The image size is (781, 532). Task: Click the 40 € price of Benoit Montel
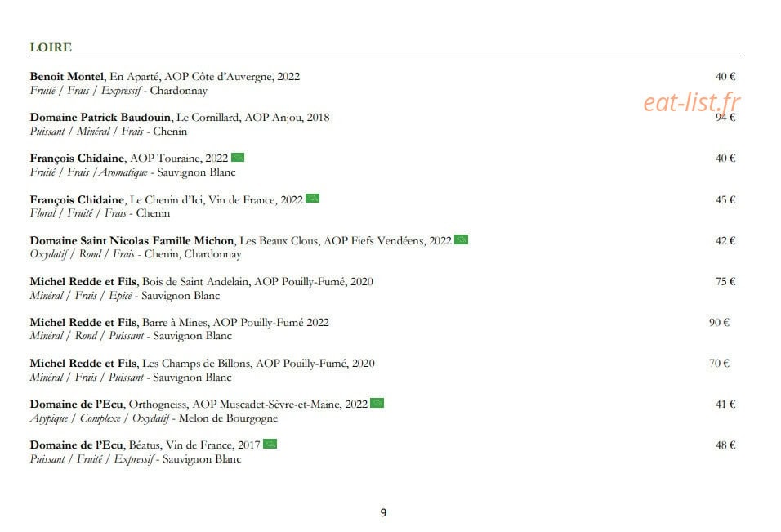725,77
